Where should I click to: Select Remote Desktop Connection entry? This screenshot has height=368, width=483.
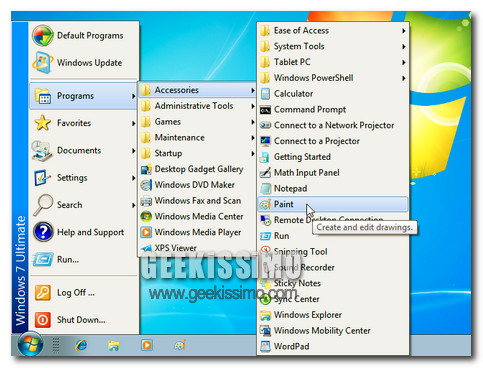pos(333,220)
